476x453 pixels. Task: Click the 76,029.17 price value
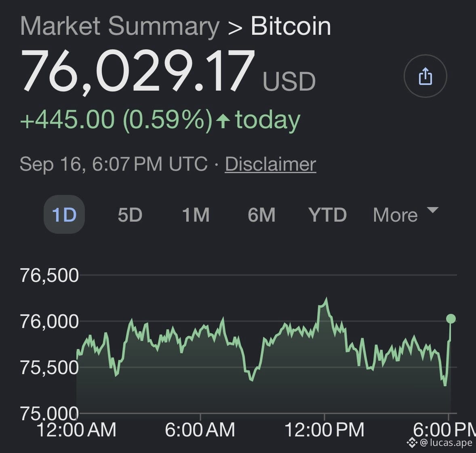(137, 70)
